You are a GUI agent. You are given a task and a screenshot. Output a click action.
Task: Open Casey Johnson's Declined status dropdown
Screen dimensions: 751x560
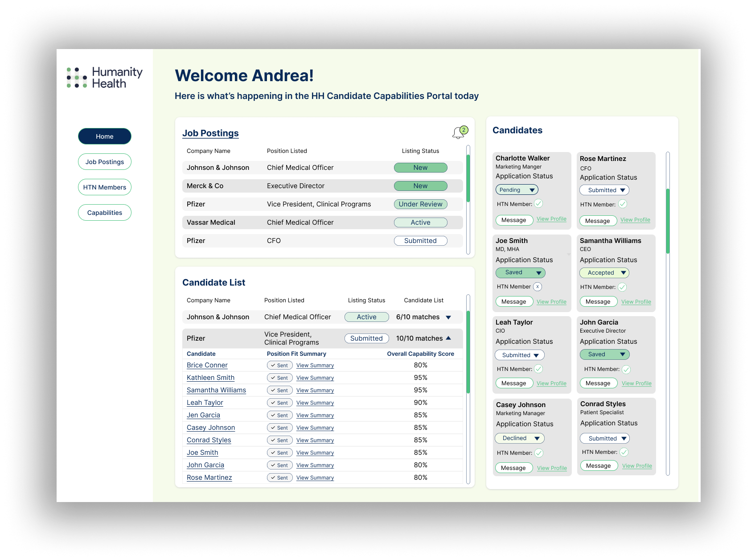coord(520,438)
